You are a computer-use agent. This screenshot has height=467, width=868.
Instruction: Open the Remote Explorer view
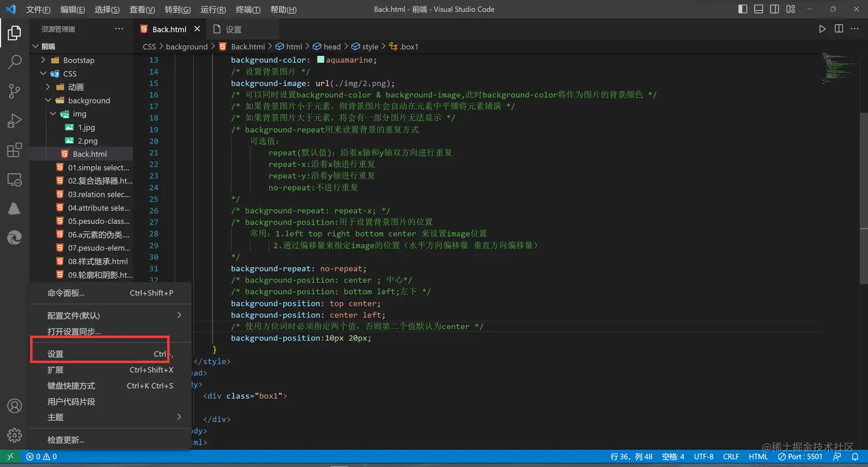tap(14, 180)
